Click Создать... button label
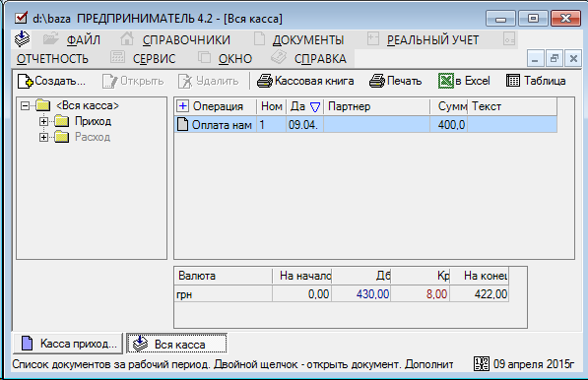The width and height of the screenshot is (588, 380). tap(60, 81)
